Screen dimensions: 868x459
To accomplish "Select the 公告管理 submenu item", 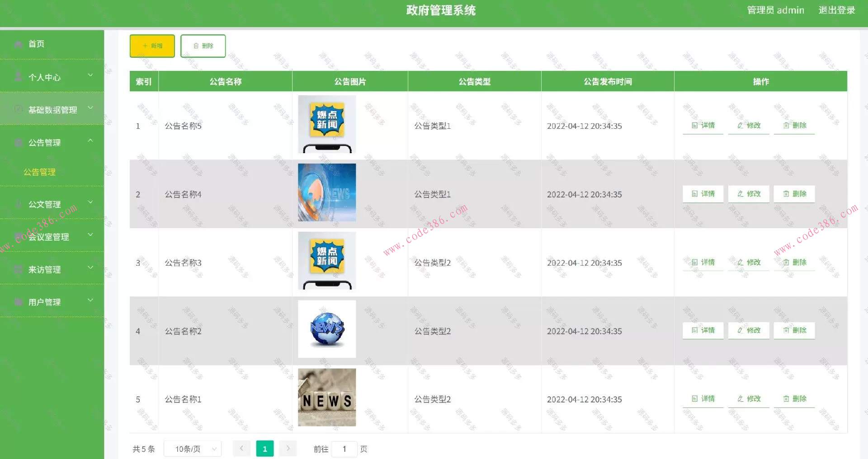I will pyautogui.click(x=39, y=172).
